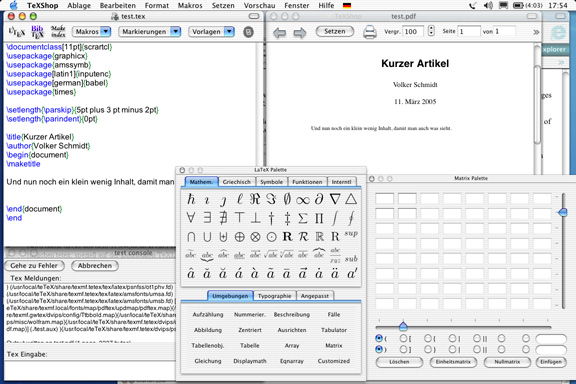Viewport: 576px width, 384px height.
Task: Run BibTeX from the test.tex toolbar
Action: [37, 32]
